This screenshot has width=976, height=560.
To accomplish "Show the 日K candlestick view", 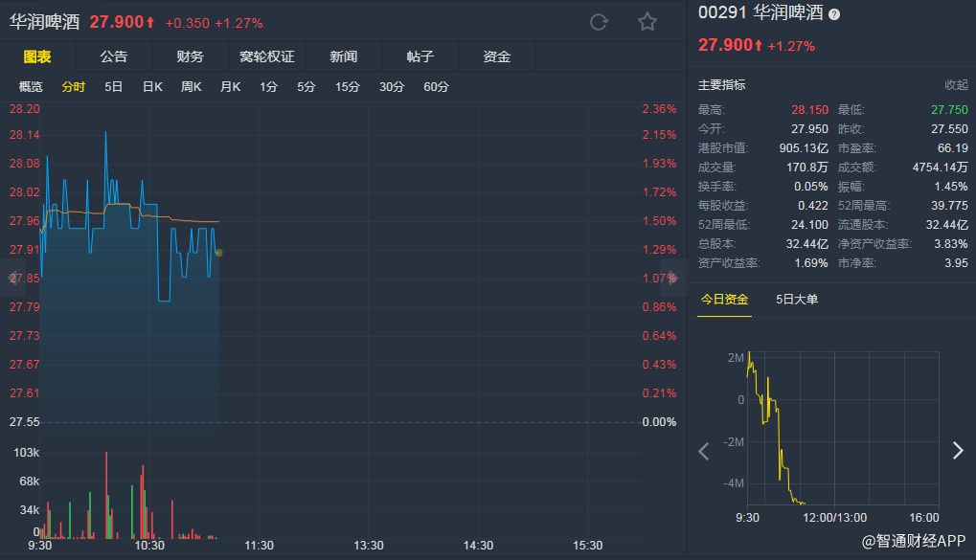I will 152,87.
